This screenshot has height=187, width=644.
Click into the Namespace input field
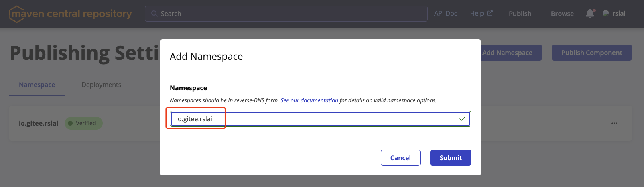tap(321, 119)
